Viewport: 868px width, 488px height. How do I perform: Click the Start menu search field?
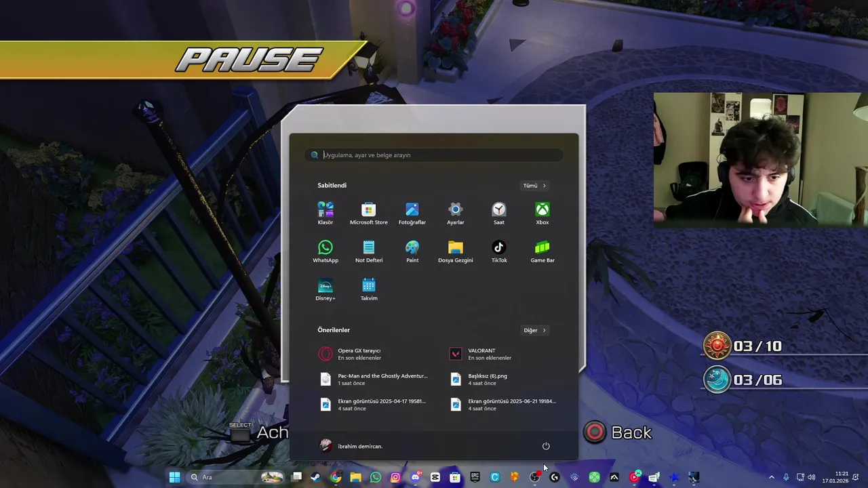(434, 155)
